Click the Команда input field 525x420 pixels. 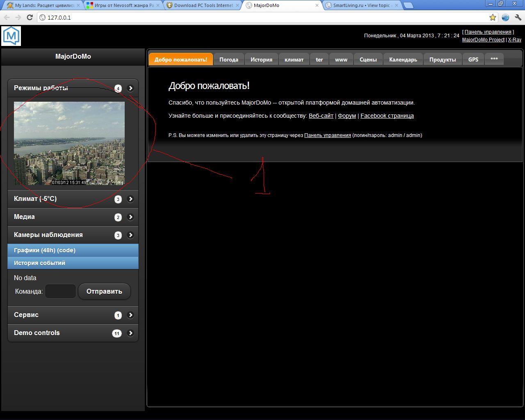coord(60,291)
